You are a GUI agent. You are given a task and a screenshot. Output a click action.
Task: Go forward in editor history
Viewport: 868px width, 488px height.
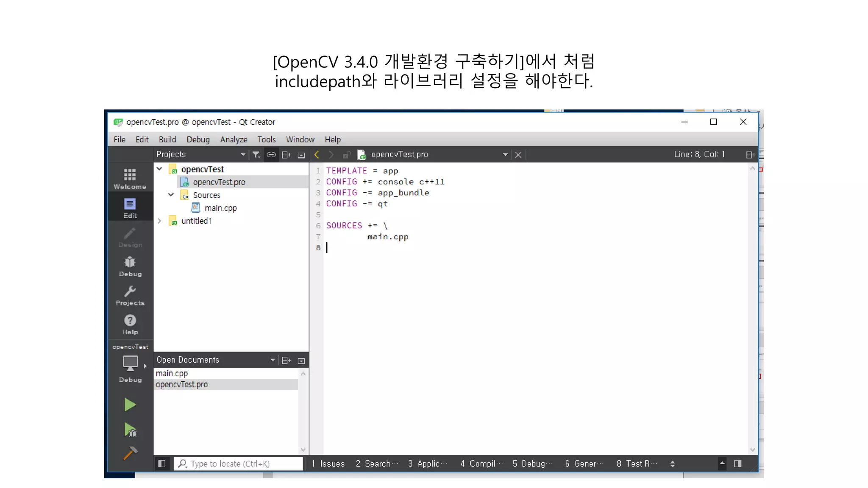click(331, 155)
